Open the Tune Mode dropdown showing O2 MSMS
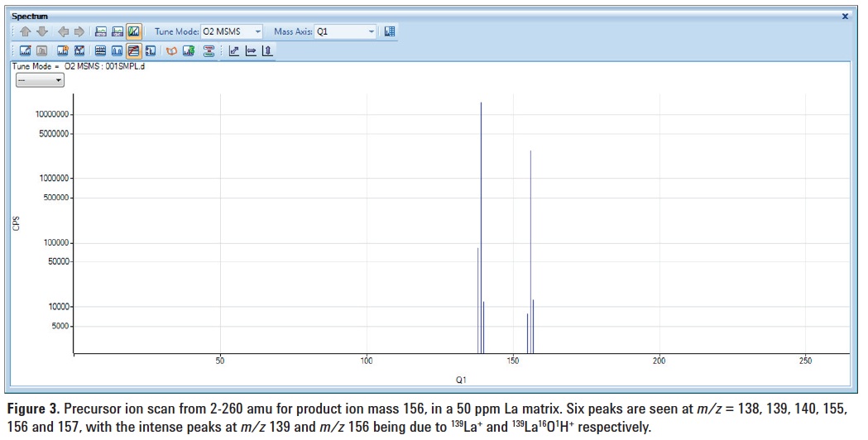The width and height of the screenshot is (868, 440). click(x=232, y=32)
